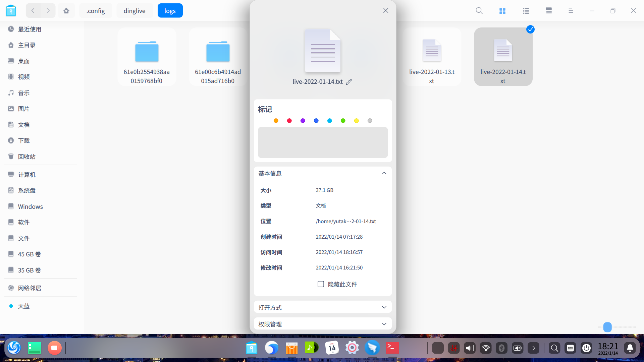
Task: Collapse the 基本信息 section
Action: (x=384, y=173)
